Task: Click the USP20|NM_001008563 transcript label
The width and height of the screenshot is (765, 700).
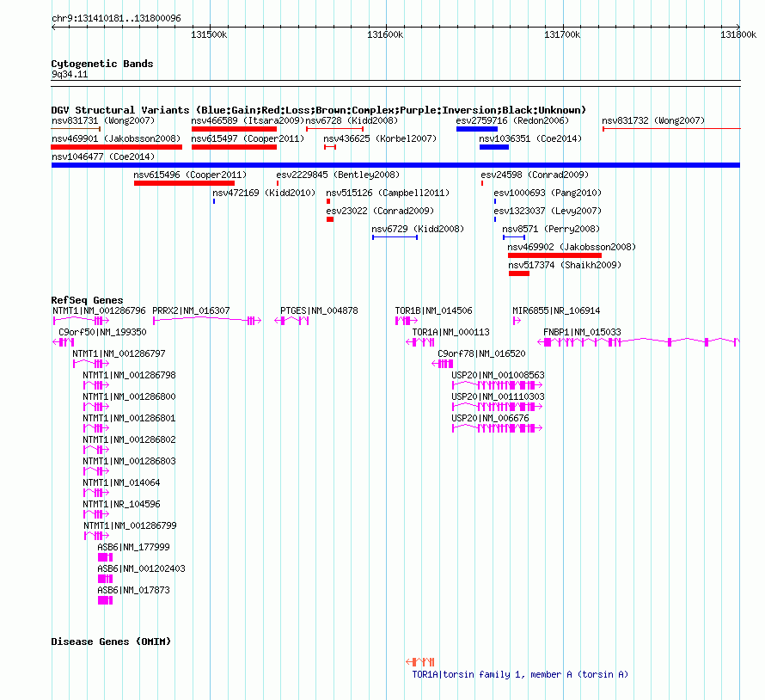Action: [x=498, y=375]
